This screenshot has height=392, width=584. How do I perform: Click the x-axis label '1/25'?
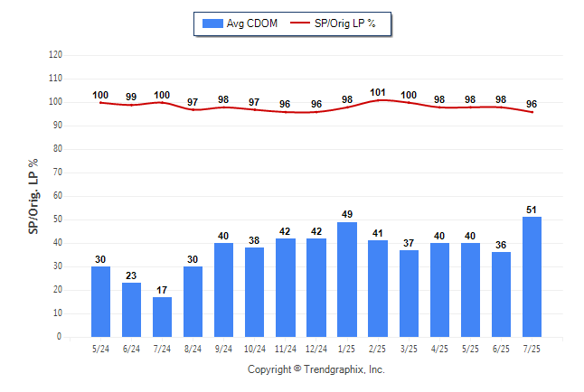[347, 350]
